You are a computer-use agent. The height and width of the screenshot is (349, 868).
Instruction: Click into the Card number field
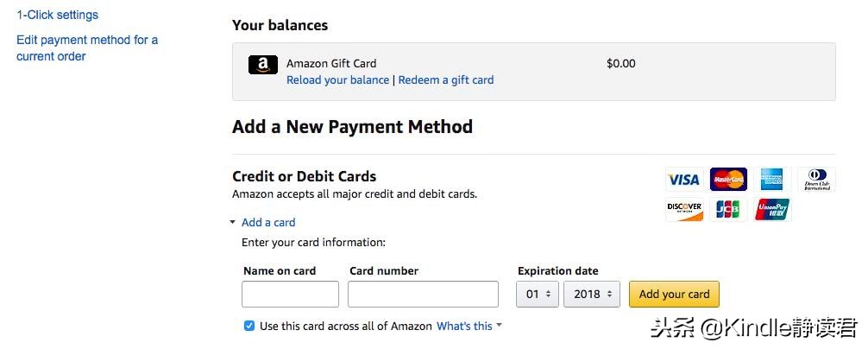[x=423, y=295]
